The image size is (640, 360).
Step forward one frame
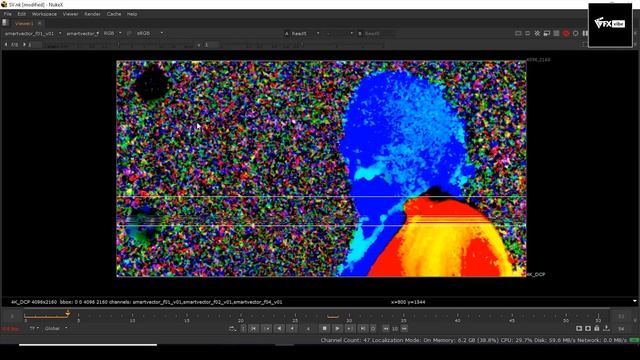tap(350, 329)
